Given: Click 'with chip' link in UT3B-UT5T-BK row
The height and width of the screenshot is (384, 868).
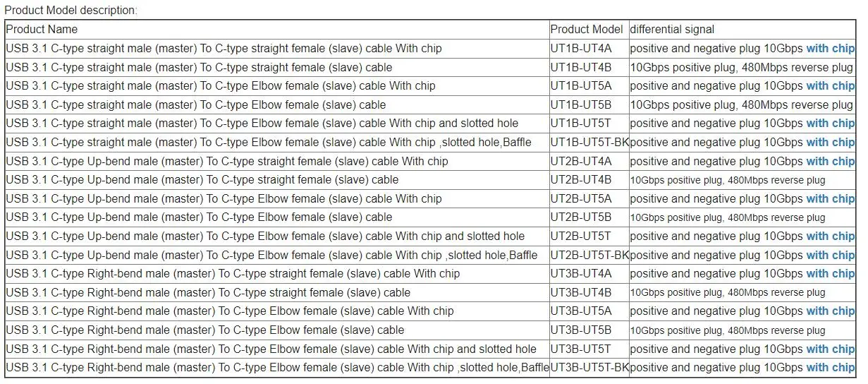Looking at the screenshot, I should click(x=830, y=368).
